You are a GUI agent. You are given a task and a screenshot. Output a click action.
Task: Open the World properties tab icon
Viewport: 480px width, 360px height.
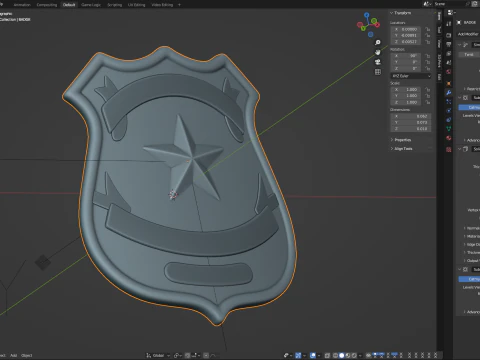(449, 71)
